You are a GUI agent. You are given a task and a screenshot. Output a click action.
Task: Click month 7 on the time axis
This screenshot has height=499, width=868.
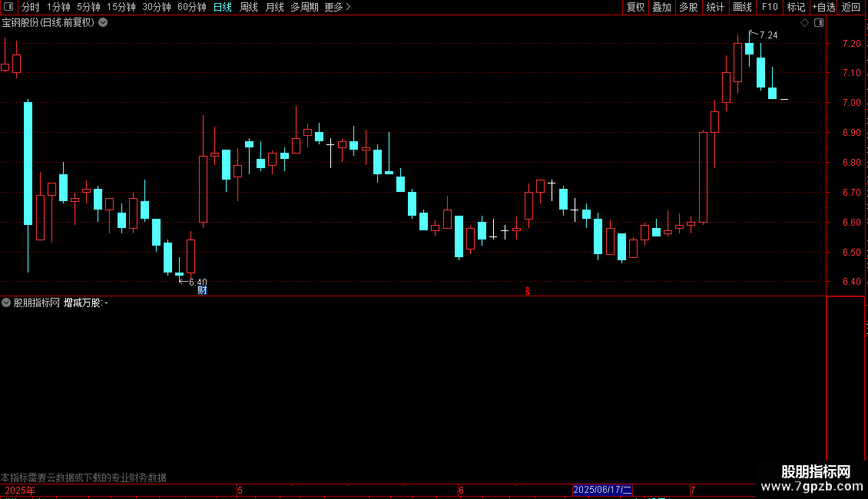coord(693,490)
